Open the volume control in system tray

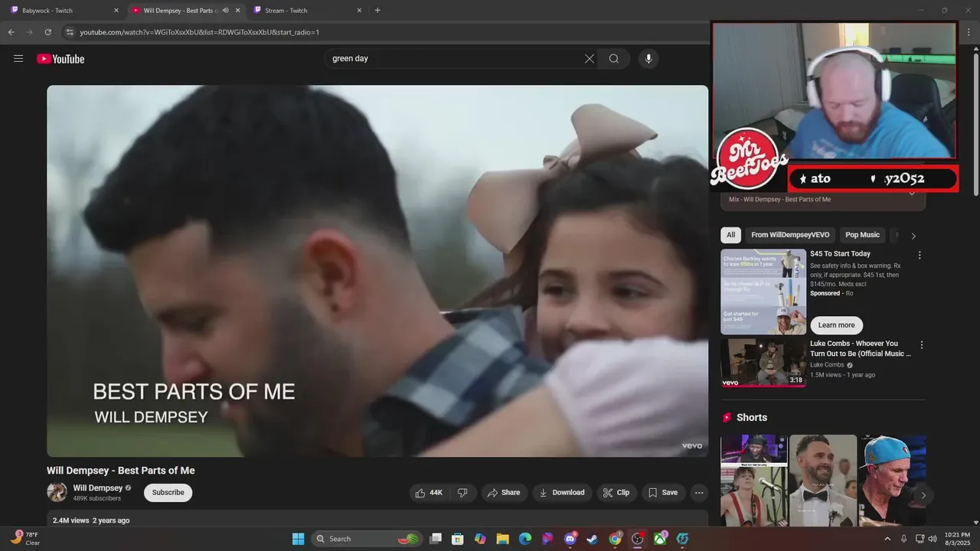[x=933, y=539]
